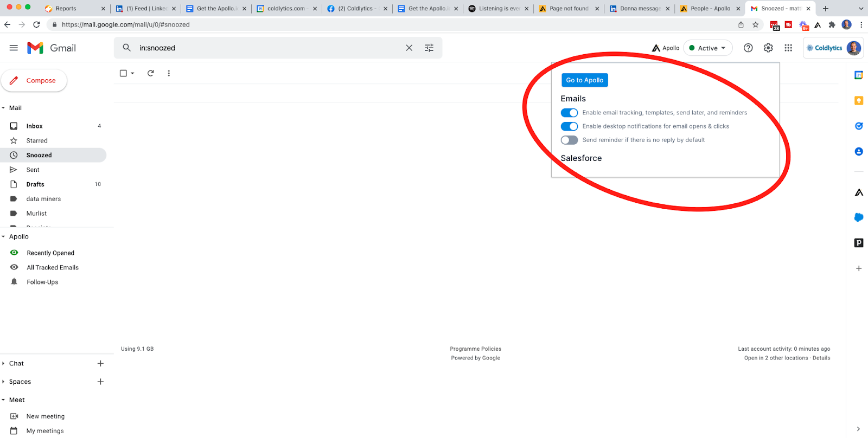Open the More options three-dot menu
This screenshot has width=868, height=438.
coord(169,73)
